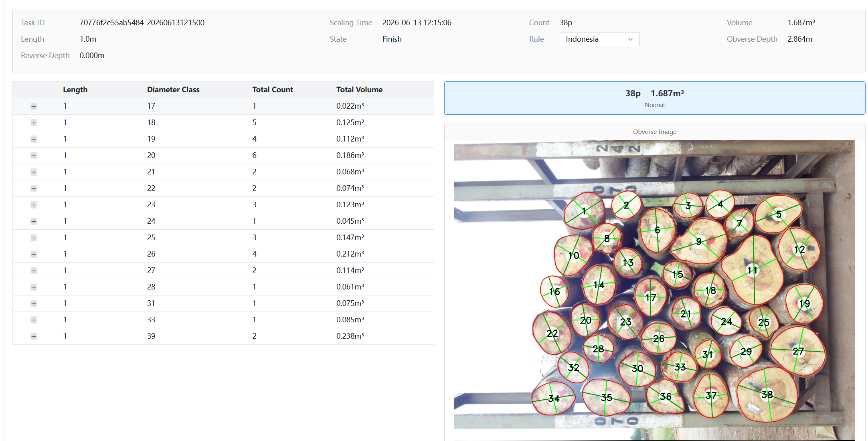
Task: Click total count 6 in class 20 row
Action: point(254,155)
